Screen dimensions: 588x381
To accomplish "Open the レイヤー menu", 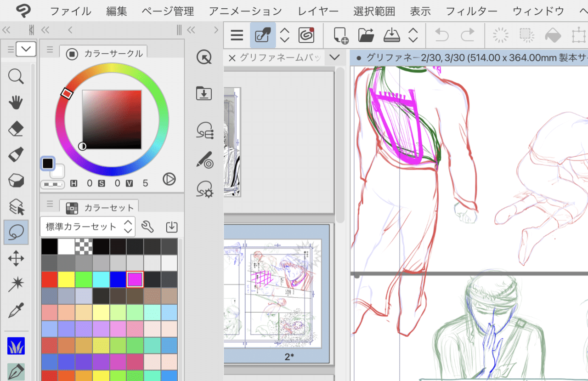I will [x=318, y=11].
